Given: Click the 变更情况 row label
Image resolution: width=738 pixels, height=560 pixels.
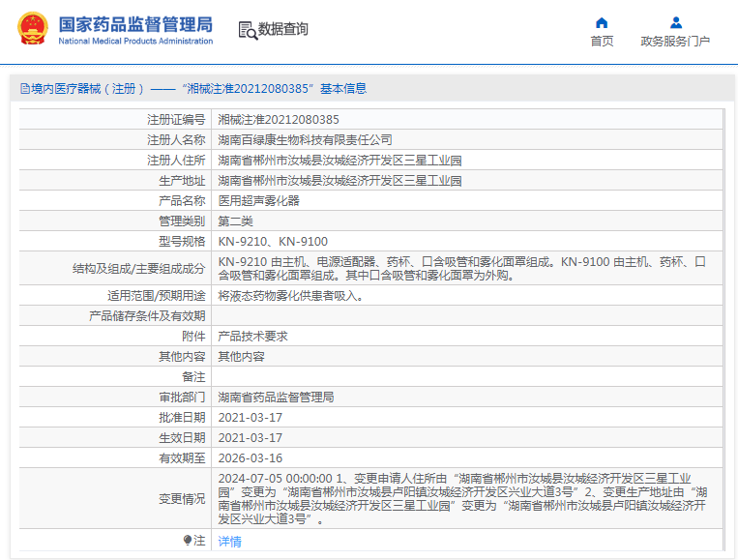Looking at the screenshot, I should coord(182,498).
